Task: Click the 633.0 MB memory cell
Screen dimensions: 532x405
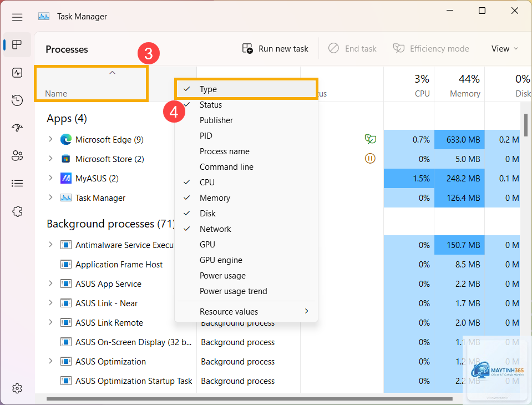Action: pyautogui.click(x=459, y=139)
